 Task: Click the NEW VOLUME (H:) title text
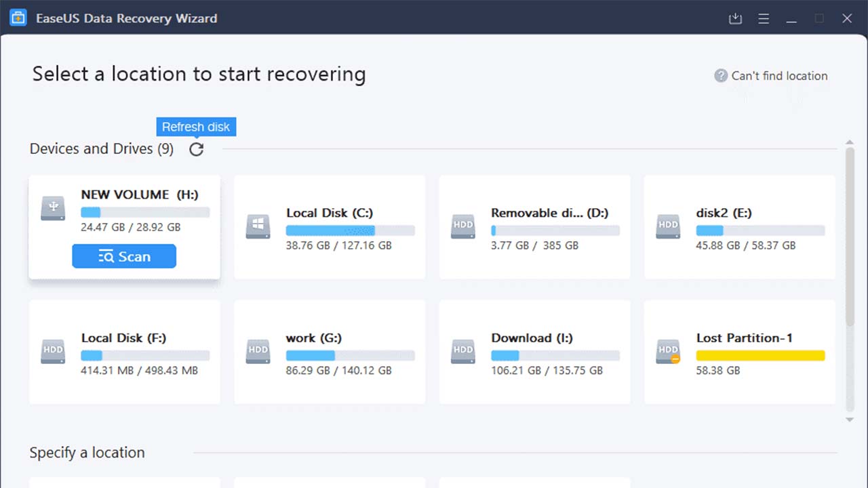pos(140,195)
